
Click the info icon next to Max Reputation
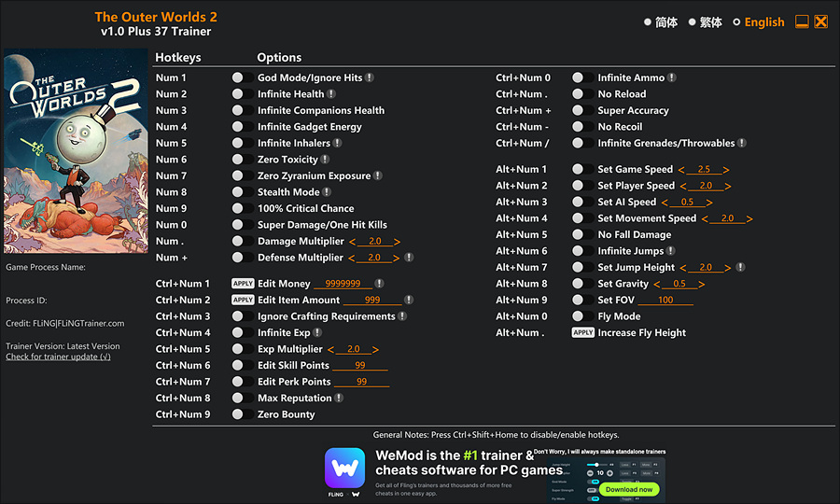pyautogui.click(x=339, y=398)
